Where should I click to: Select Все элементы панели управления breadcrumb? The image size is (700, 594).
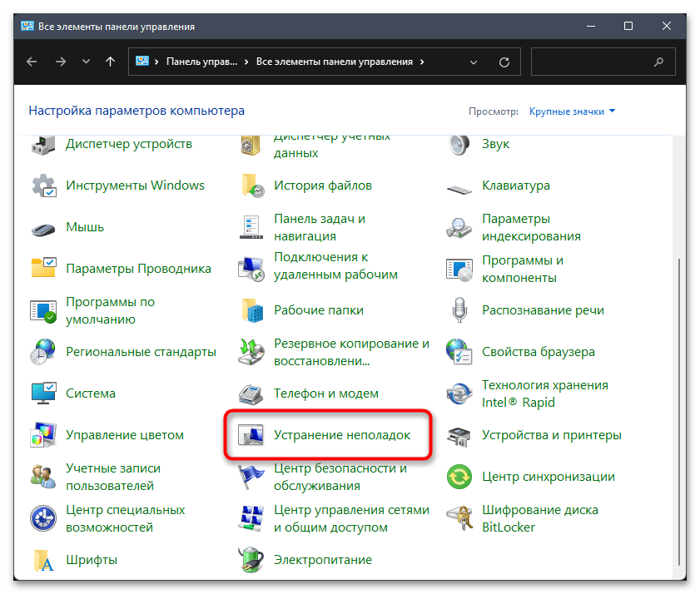coord(334,62)
